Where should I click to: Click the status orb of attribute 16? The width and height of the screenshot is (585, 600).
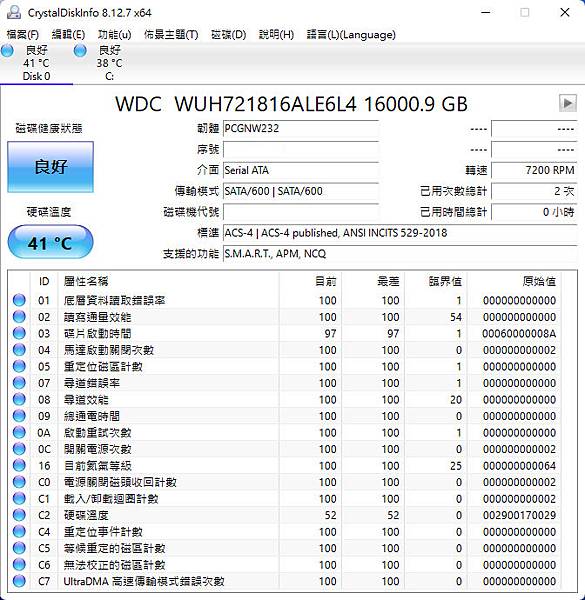(19, 466)
